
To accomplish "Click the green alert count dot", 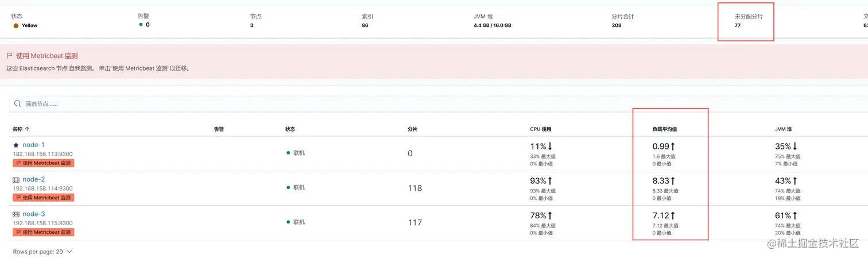I will click(x=141, y=25).
